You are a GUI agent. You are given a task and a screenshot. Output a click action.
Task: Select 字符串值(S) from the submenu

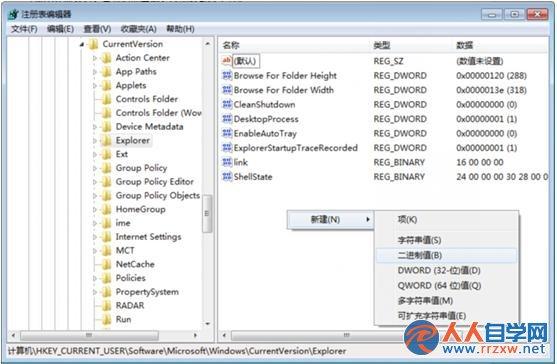pyautogui.click(x=446, y=240)
